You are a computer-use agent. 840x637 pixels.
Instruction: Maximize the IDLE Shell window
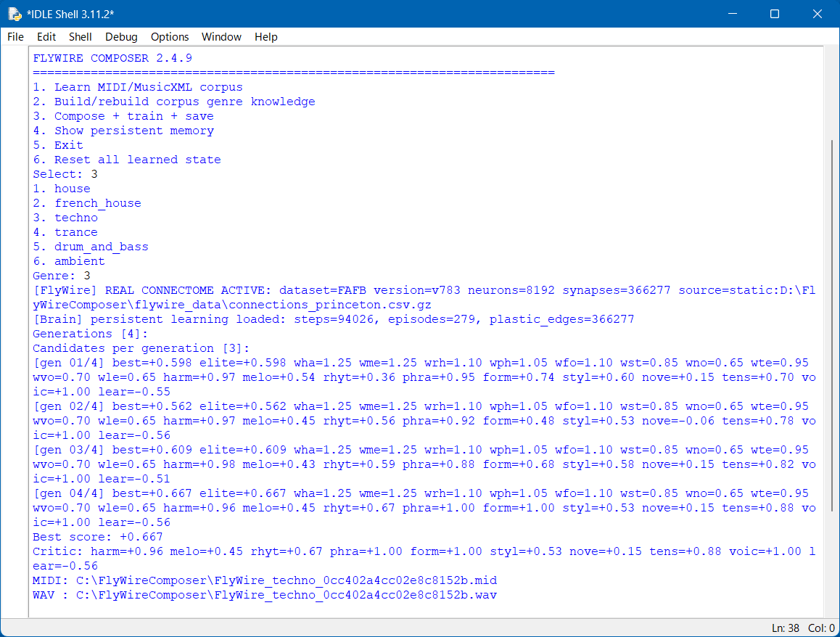click(775, 14)
